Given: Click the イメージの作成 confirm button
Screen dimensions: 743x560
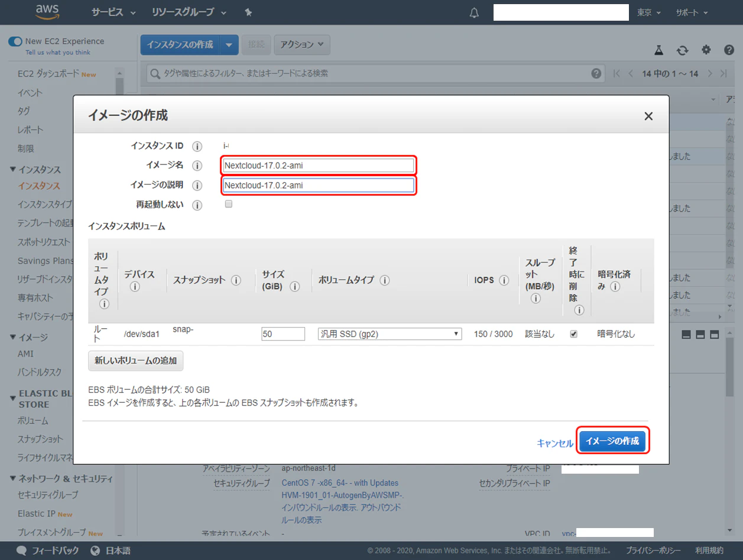Looking at the screenshot, I should click(x=612, y=441).
